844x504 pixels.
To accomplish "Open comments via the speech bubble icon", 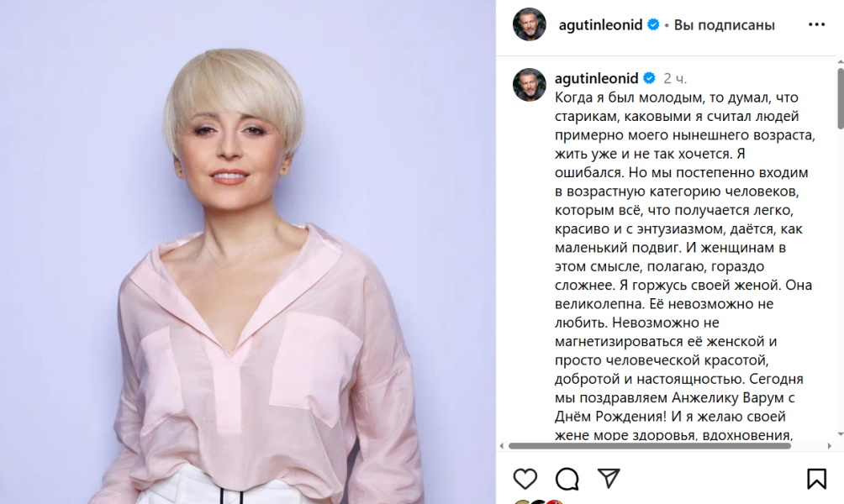I will click(567, 479).
